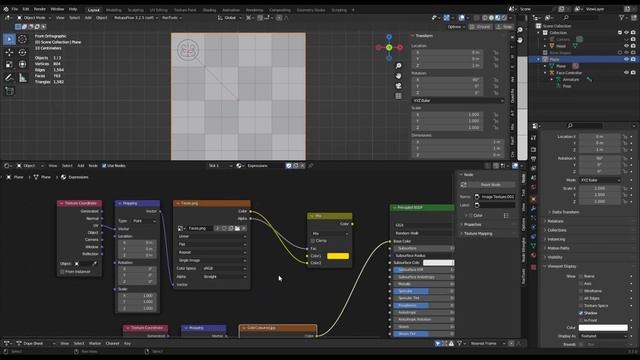This screenshot has width=640, height=360.
Task: Open the Object Mode dropdown
Action: (x=34, y=18)
